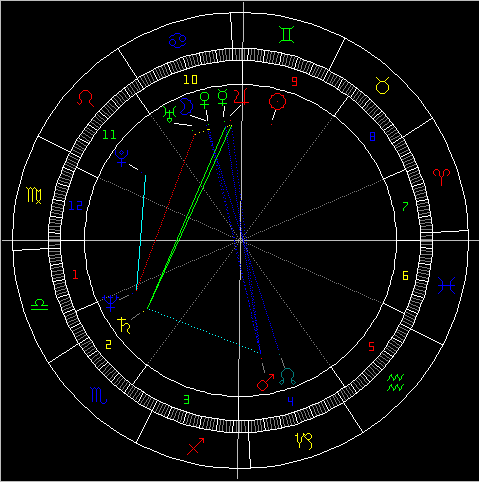479x482 pixels.
Task: Click the red Jupiter glyph near midheaven
Action: pos(241,96)
